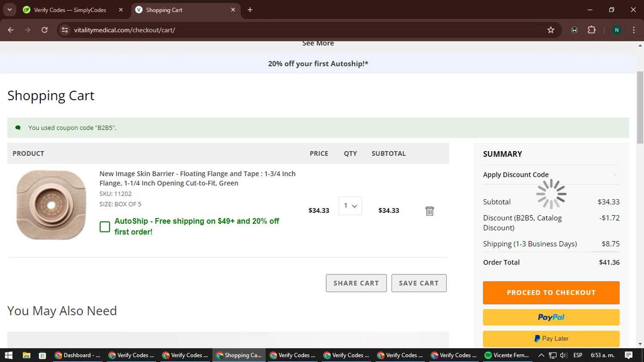The width and height of the screenshot is (644, 362).
Task: Enable the AutoShip checkbox
Action: [105, 227]
